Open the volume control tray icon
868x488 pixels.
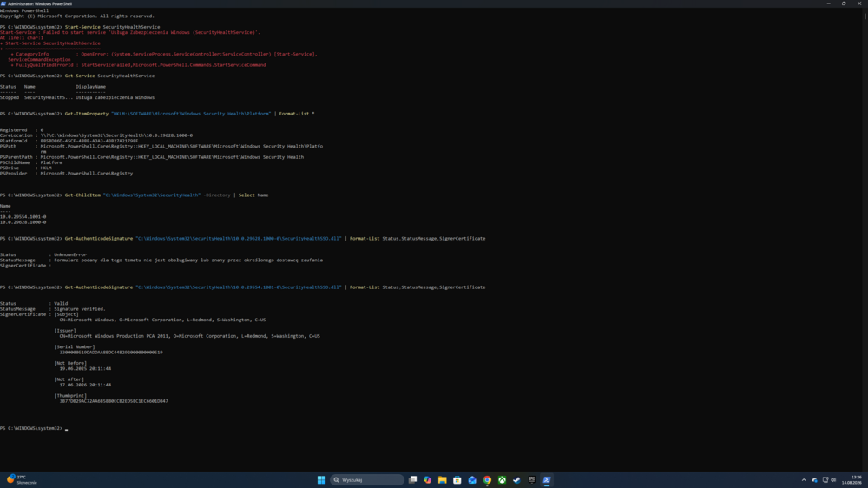tap(833, 479)
